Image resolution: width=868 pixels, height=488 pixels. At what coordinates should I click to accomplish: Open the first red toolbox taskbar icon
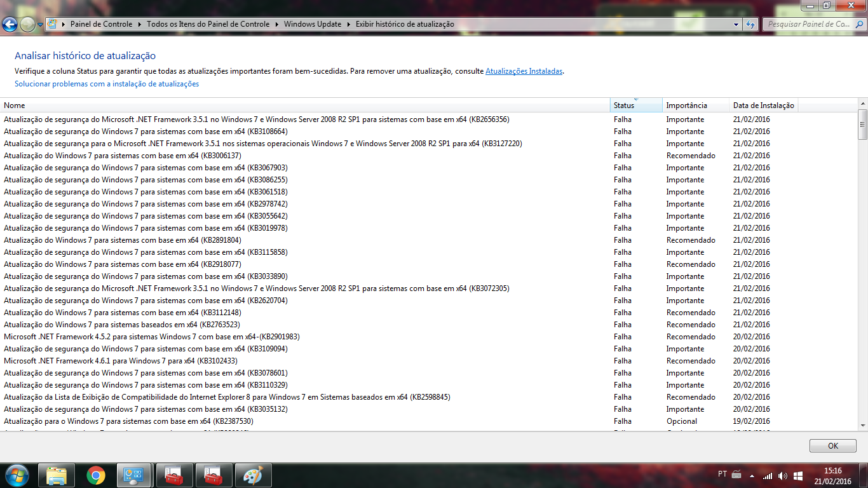(x=173, y=475)
